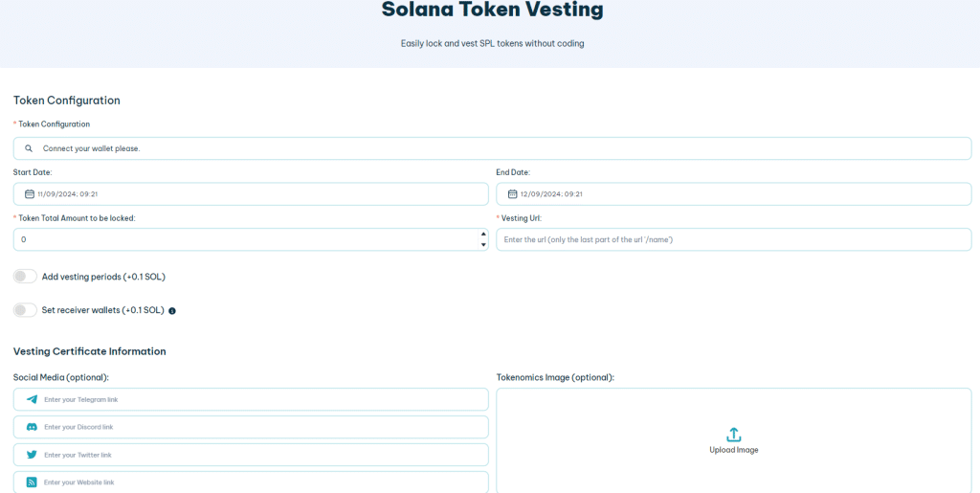Select the Start Date field

click(x=251, y=194)
